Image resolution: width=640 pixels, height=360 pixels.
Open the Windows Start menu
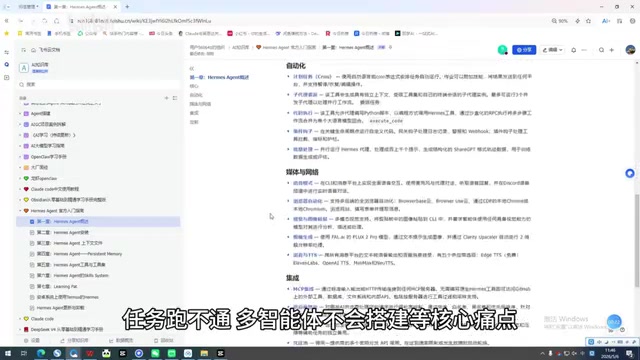pos(8,353)
